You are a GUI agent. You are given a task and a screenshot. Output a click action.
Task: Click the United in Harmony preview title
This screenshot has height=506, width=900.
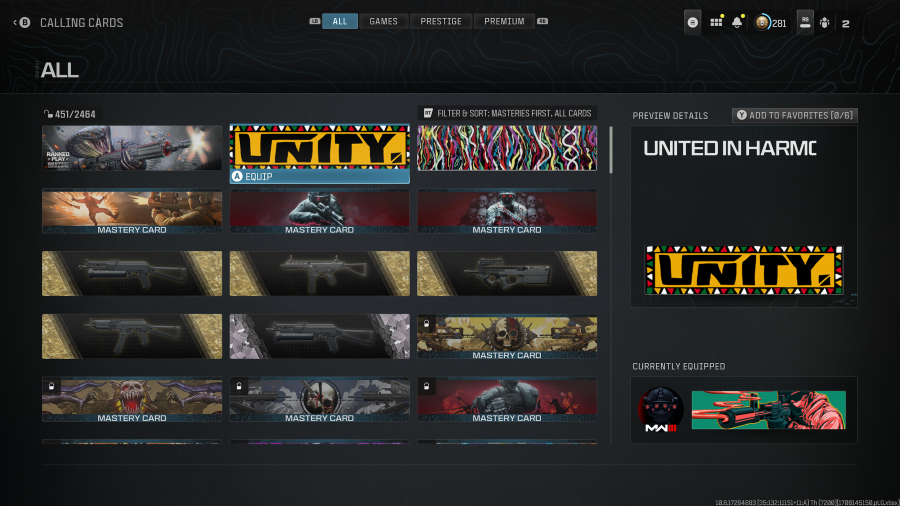coord(730,149)
